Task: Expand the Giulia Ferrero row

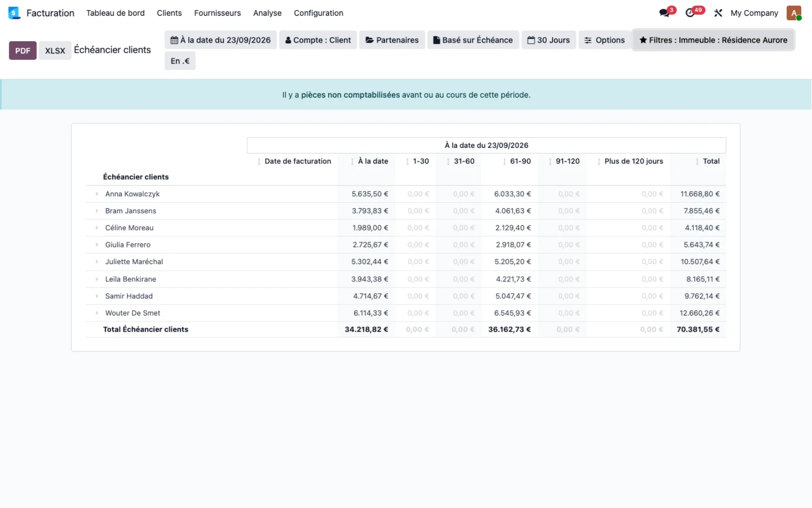Action: point(97,245)
